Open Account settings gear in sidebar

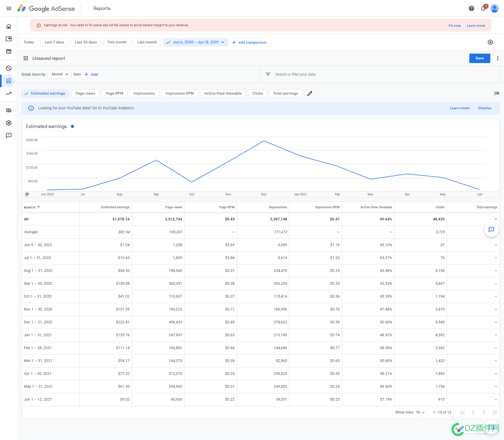[x=9, y=123]
